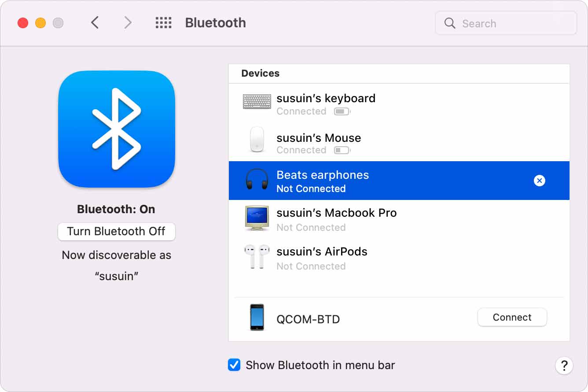Click in the Search field
The height and width of the screenshot is (392, 588).
506,23
